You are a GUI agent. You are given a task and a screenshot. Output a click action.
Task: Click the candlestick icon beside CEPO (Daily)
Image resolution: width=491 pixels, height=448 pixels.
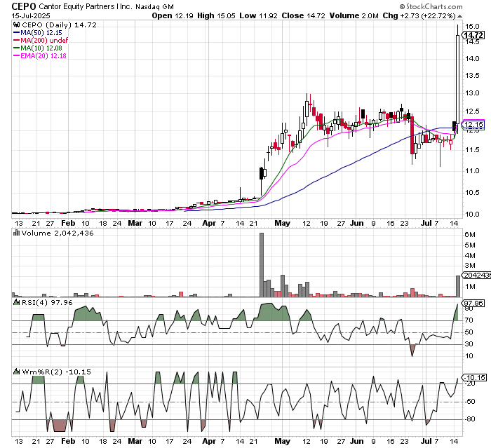(x=16, y=25)
